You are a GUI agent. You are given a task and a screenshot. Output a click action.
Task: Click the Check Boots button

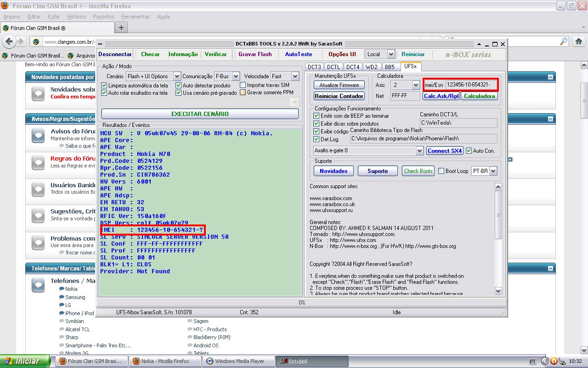(x=418, y=171)
